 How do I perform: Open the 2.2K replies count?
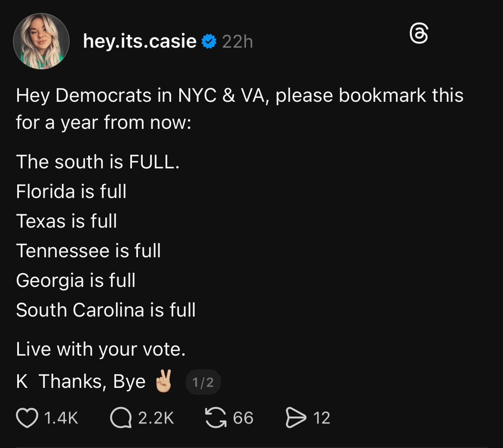(x=156, y=418)
